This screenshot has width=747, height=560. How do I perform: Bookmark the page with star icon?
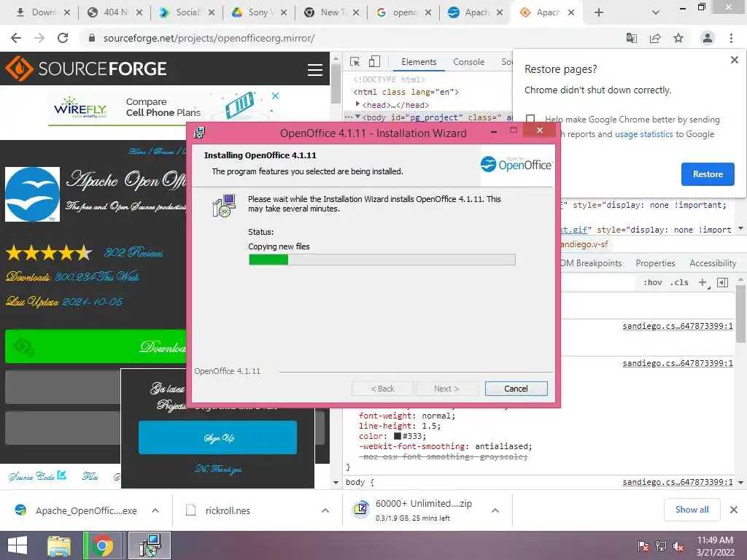click(678, 38)
